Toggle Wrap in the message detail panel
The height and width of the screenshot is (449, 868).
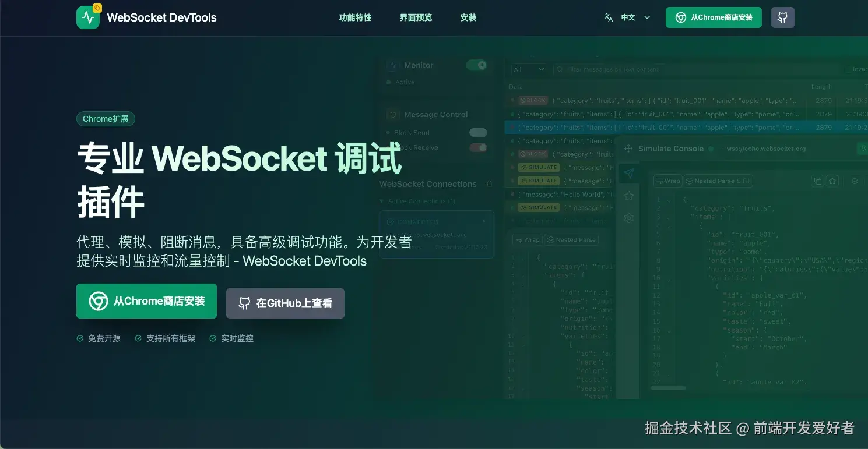pos(527,240)
